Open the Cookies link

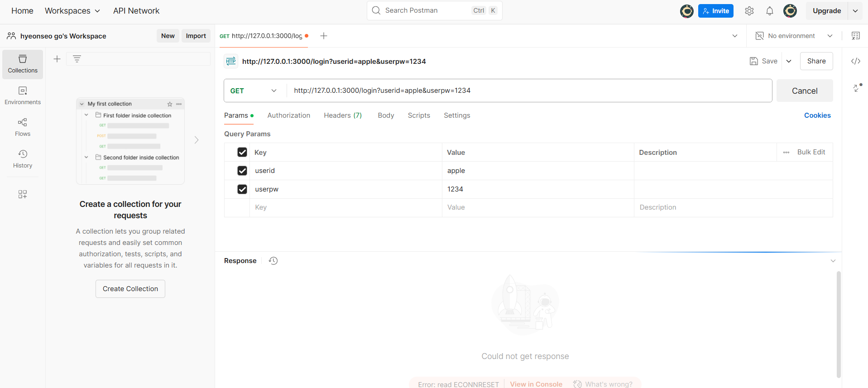(x=817, y=115)
